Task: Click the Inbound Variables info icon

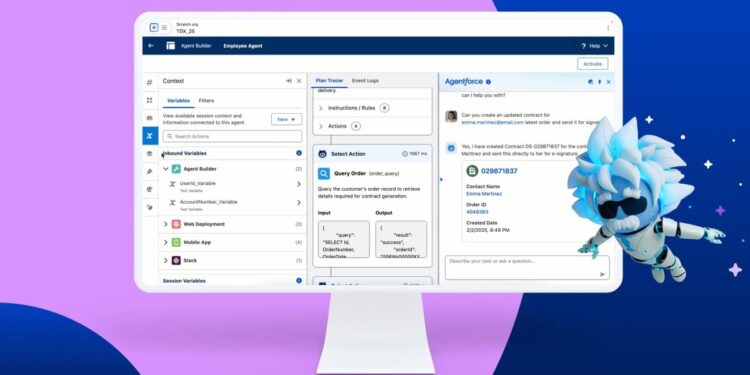Action: pos(299,153)
